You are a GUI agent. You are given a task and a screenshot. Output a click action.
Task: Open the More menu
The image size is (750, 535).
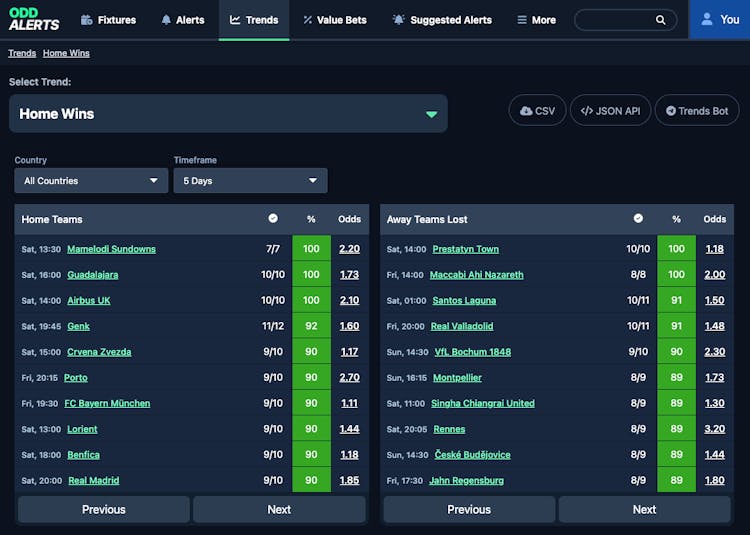(x=537, y=20)
